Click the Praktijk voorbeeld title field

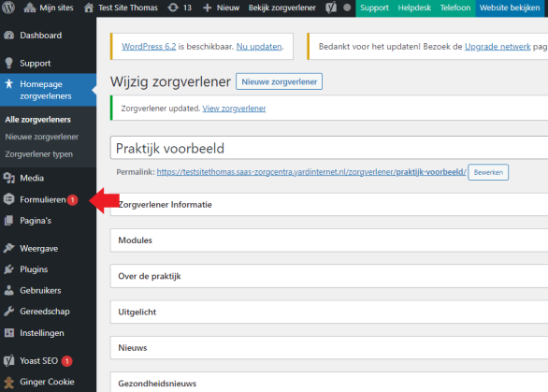(x=329, y=148)
